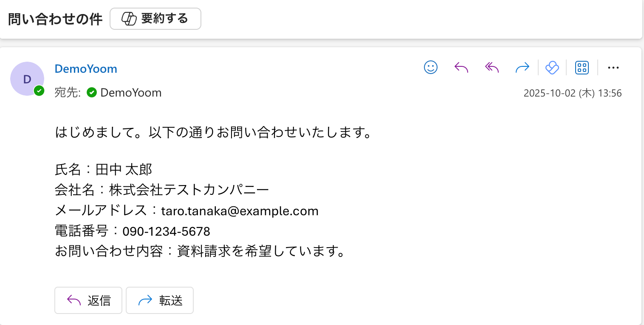The height and width of the screenshot is (325, 644).
Task: Click the green checkmark beside the recipient
Action: tap(92, 92)
